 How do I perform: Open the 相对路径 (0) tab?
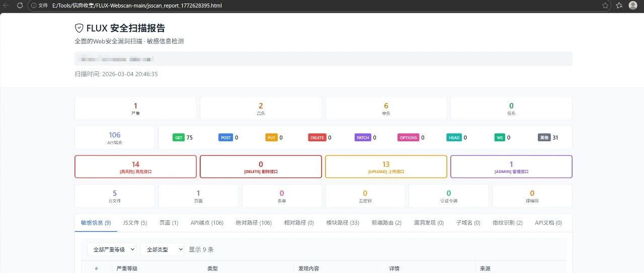[299, 223]
